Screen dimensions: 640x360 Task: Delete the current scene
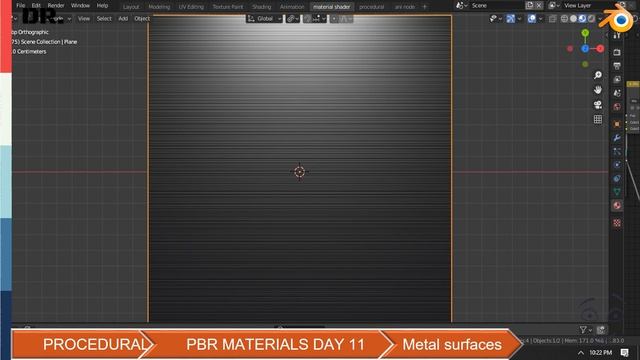pyautogui.click(x=539, y=5)
